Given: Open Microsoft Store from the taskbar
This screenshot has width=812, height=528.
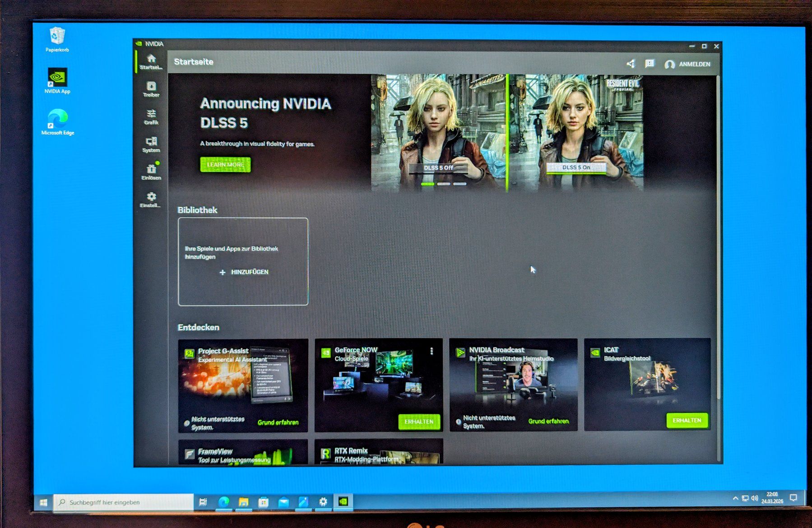Looking at the screenshot, I should [264, 502].
